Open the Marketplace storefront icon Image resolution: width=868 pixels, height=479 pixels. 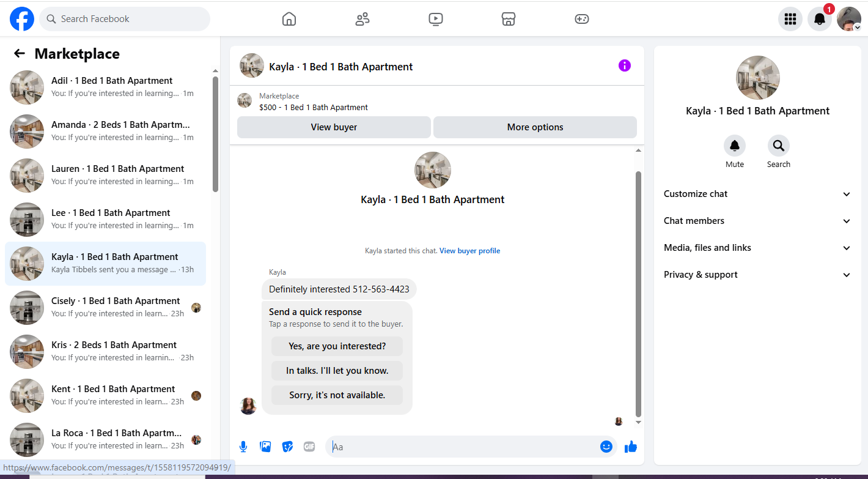pyautogui.click(x=509, y=19)
